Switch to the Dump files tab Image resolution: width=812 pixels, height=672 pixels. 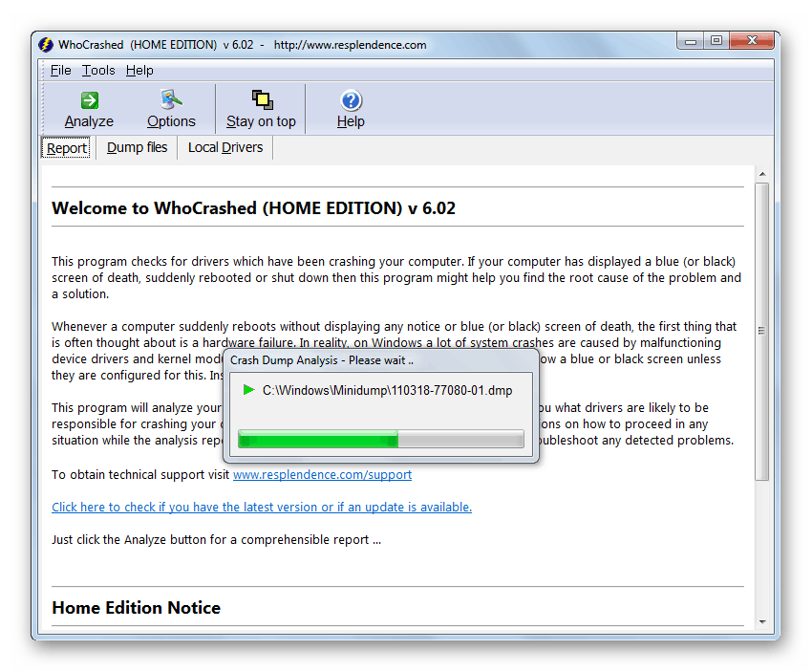click(137, 147)
